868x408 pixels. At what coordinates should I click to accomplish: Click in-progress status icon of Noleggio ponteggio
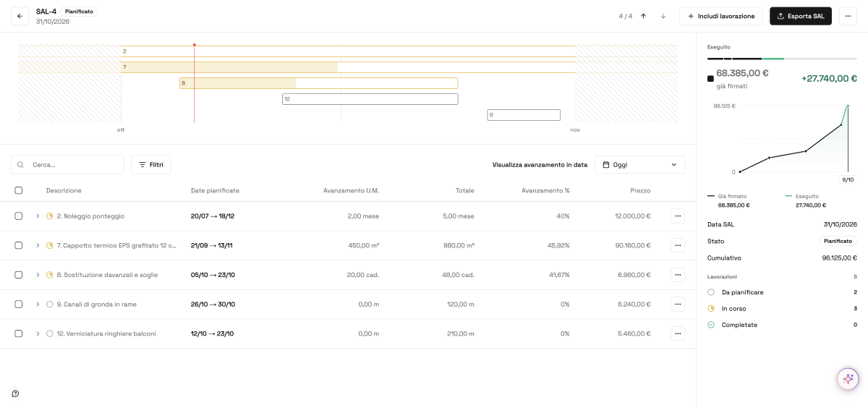pyautogui.click(x=50, y=216)
